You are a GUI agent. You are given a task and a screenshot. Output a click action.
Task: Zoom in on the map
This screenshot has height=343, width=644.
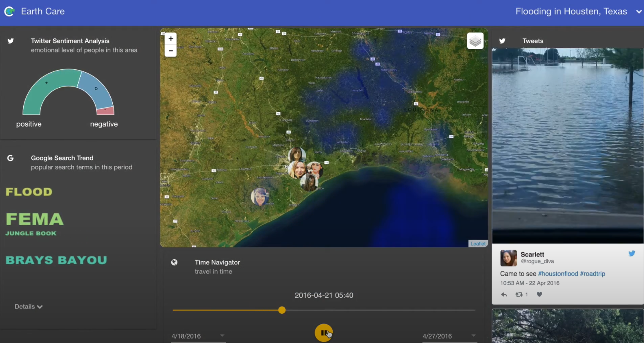click(171, 39)
